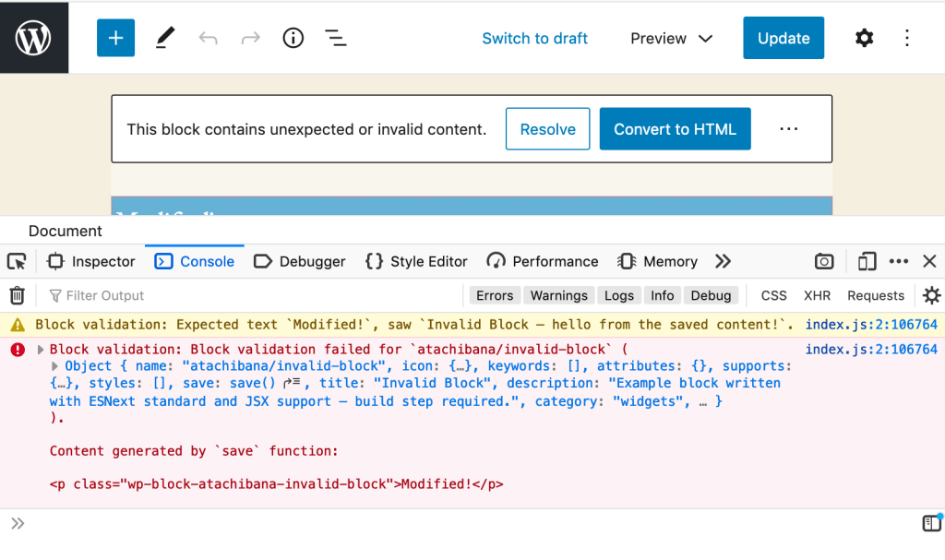Image resolution: width=945 pixels, height=560 pixels.
Task: Open document details information icon
Action: (x=293, y=38)
